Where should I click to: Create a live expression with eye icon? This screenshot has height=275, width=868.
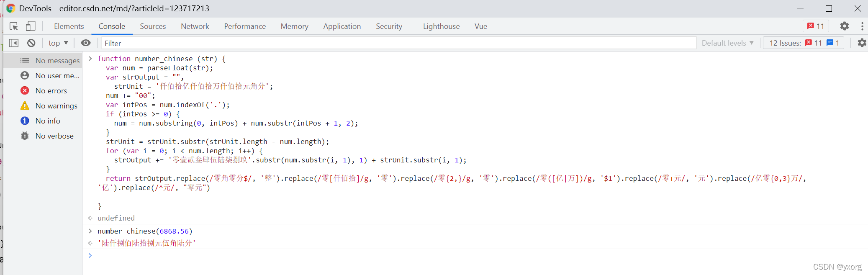click(x=86, y=43)
